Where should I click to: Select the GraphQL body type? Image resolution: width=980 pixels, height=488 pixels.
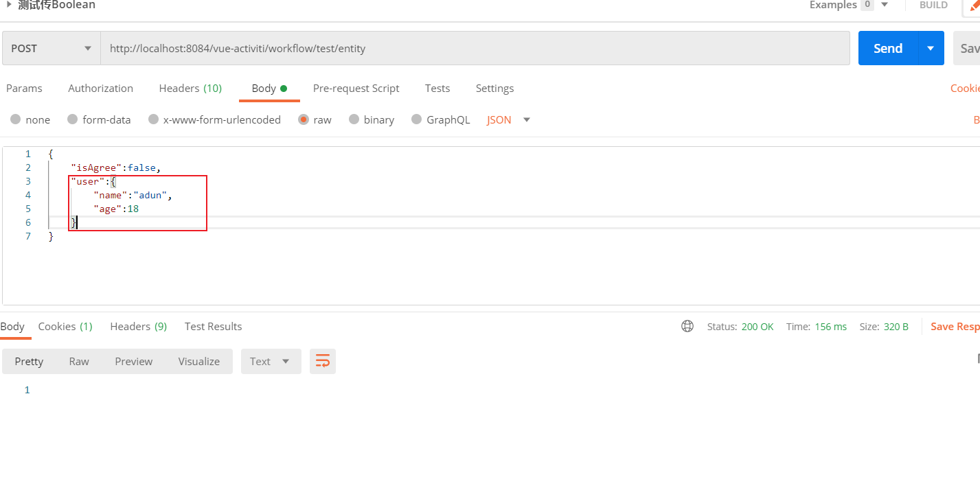click(x=441, y=119)
